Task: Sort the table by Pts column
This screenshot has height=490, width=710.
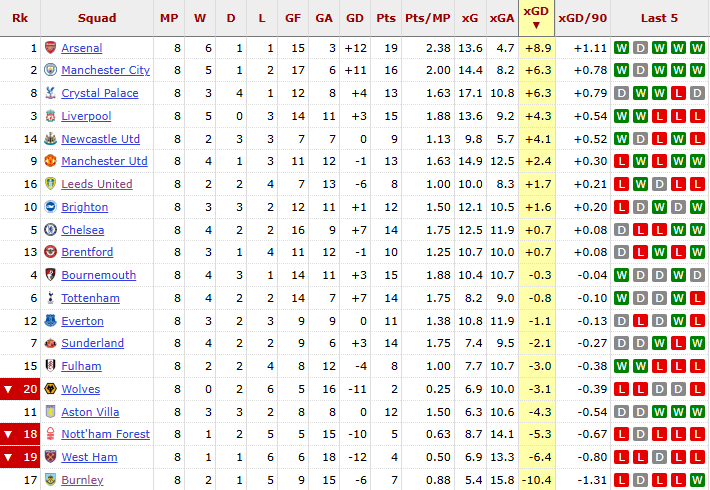Action: [386, 18]
